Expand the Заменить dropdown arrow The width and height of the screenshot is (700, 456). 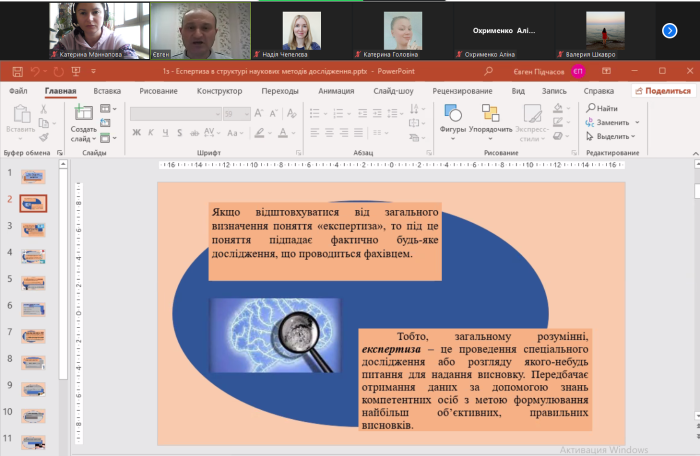tap(639, 122)
